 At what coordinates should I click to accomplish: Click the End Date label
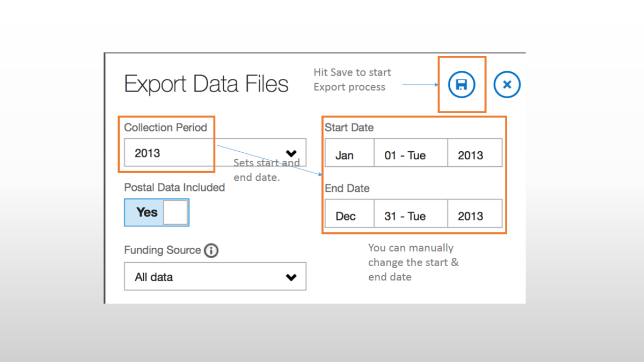[347, 188]
